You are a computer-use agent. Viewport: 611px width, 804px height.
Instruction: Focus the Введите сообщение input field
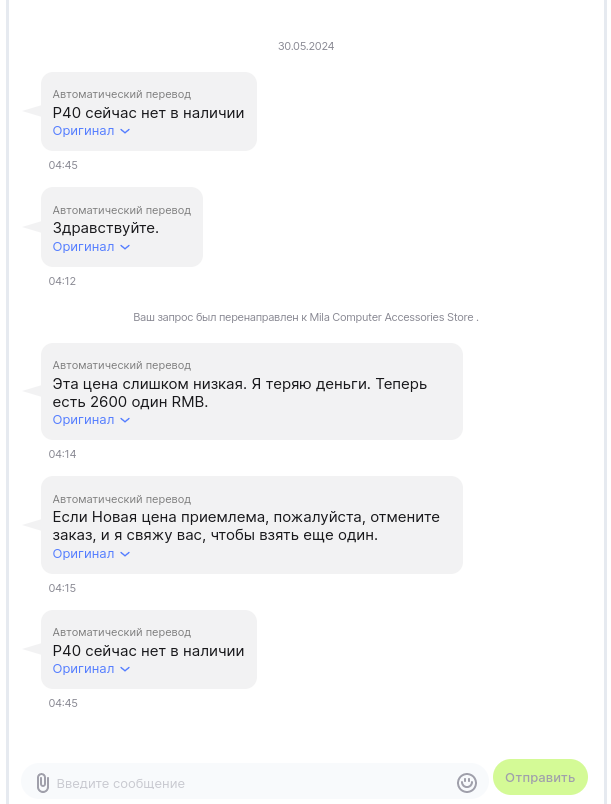click(x=250, y=783)
